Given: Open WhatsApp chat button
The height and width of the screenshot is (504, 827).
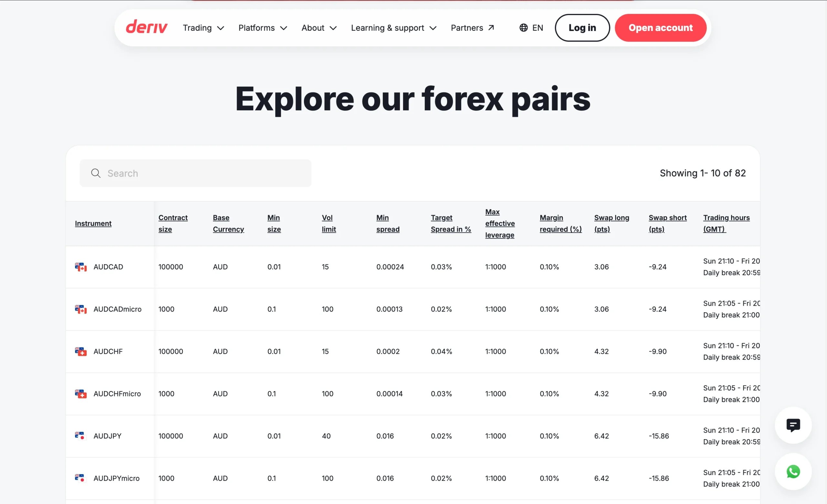Looking at the screenshot, I should (793, 471).
